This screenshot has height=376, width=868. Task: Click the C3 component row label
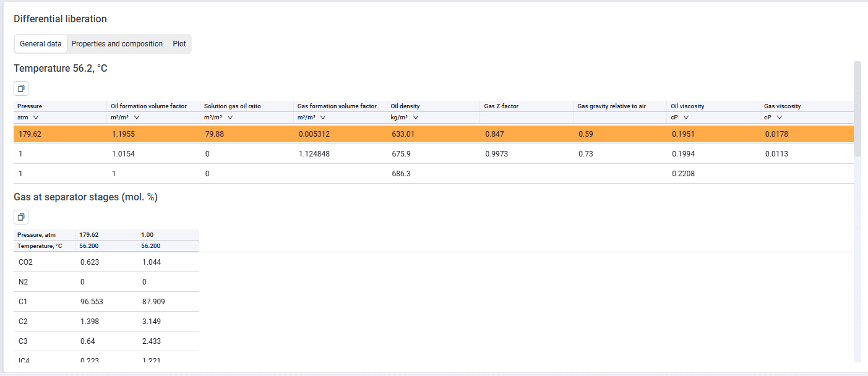[24, 341]
